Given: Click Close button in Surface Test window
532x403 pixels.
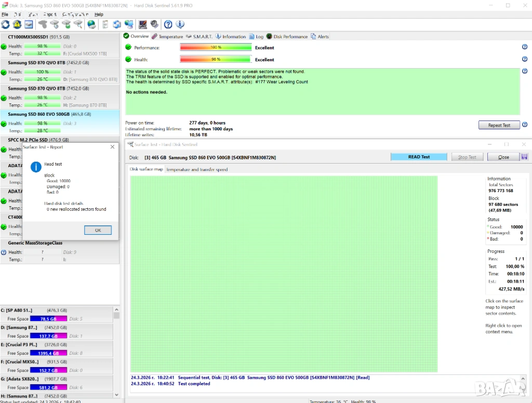Looking at the screenshot, I should coord(503,157).
